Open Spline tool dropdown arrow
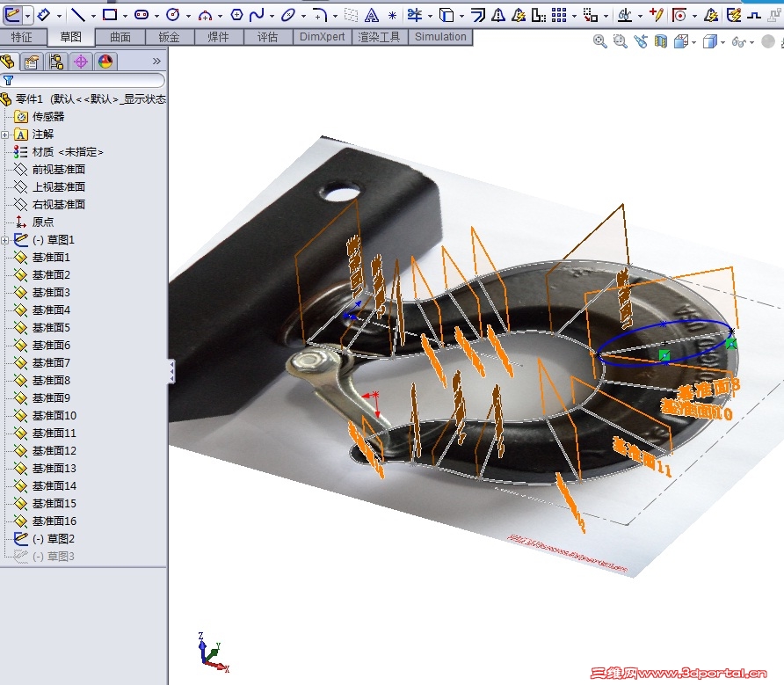 coord(272,16)
